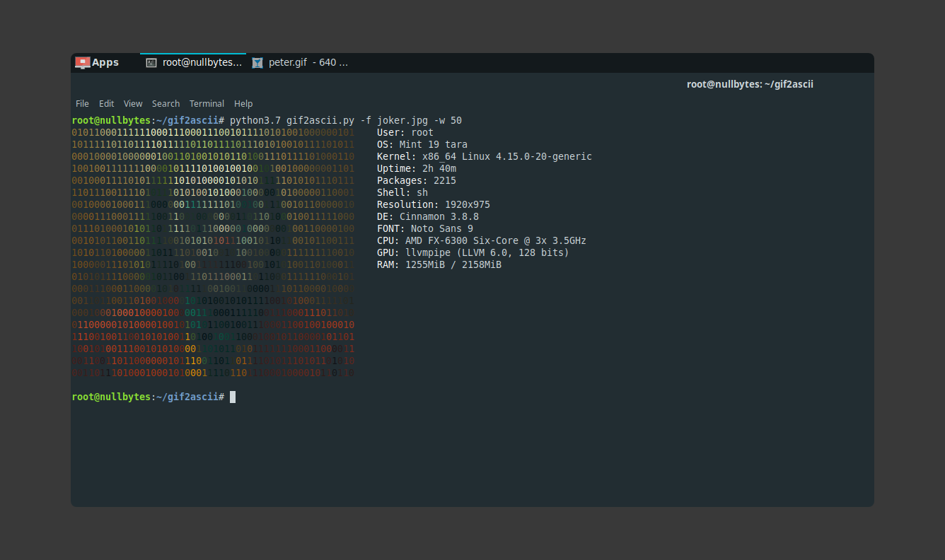Open the Edit menu
The width and height of the screenshot is (945, 560).
[x=106, y=103]
